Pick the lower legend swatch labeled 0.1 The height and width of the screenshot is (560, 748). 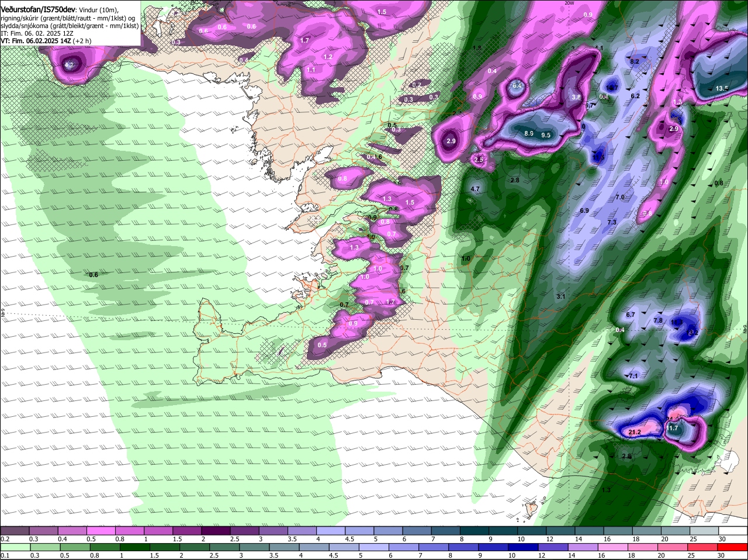pyautogui.click(x=15, y=547)
